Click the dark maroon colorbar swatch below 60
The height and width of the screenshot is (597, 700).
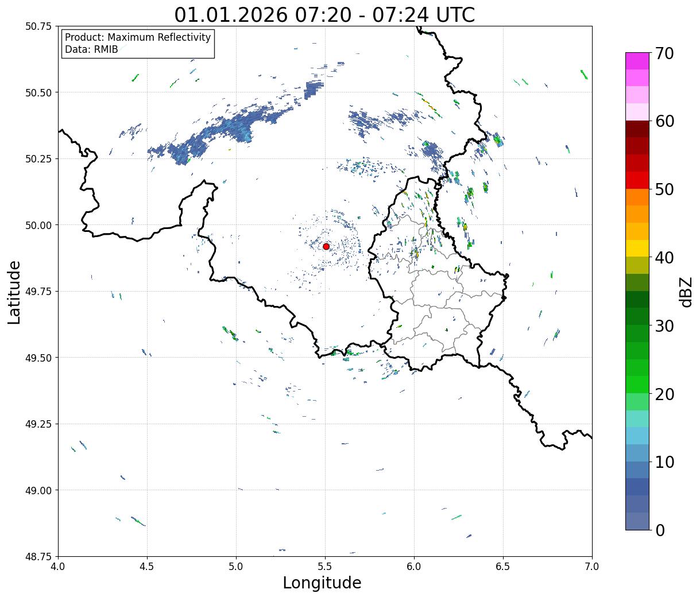[637, 129]
